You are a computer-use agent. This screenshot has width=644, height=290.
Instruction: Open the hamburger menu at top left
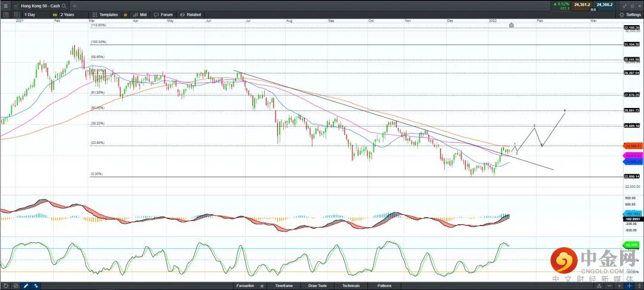click(5, 5)
